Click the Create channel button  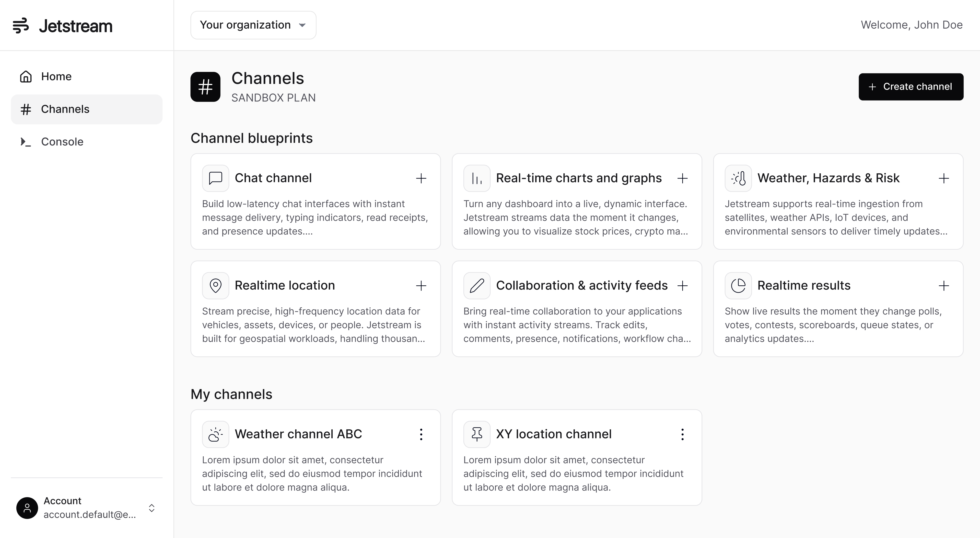pyautogui.click(x=911, y=87)
